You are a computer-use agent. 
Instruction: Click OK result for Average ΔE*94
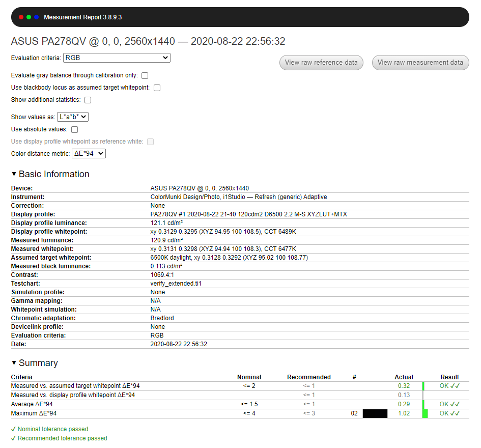pyautogui.click(x=449, y=404)
